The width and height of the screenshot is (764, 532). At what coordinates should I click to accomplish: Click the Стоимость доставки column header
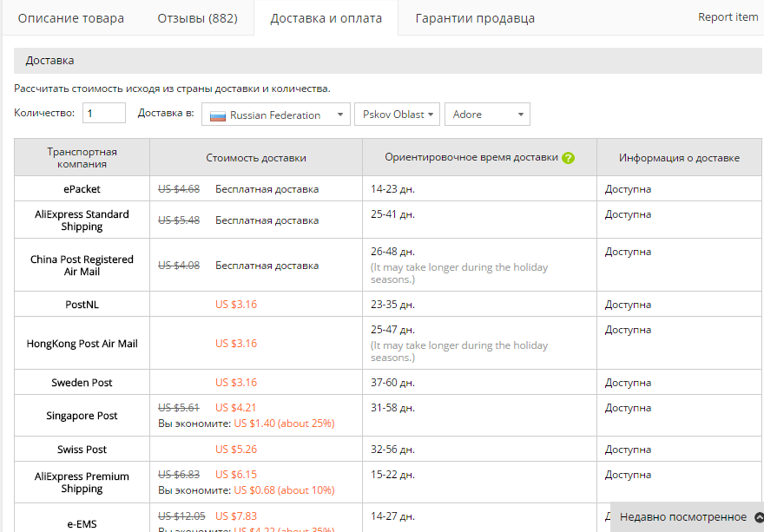click(256, 158)
